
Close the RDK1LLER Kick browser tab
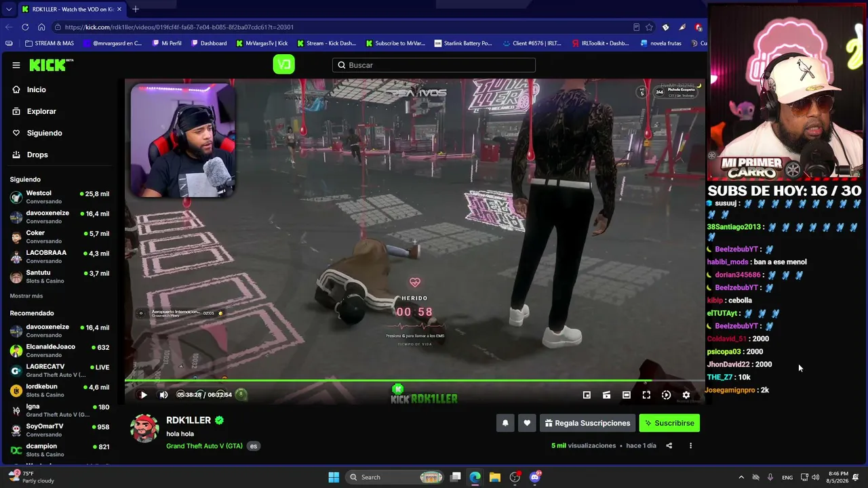119,9
